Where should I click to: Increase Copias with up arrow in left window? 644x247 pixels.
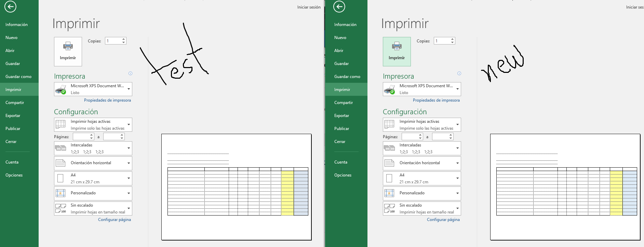click(x=124, y=39)
